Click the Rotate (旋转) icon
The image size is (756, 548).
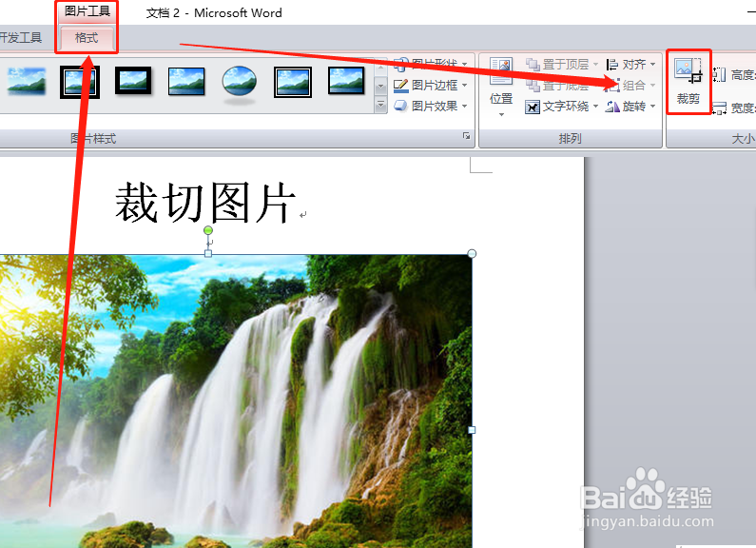click(x=612, y=107)
